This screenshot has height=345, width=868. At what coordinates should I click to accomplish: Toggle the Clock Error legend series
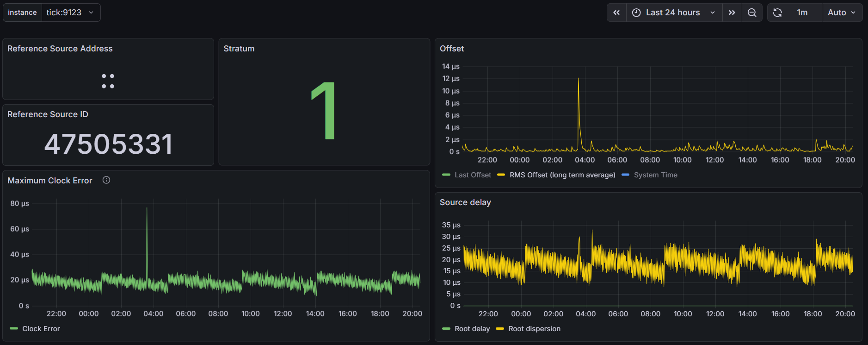(41, 329)
